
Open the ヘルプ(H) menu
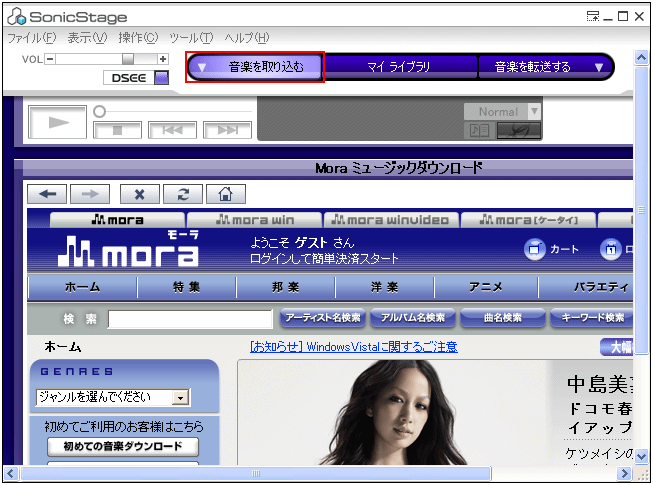tap(247, 38)
